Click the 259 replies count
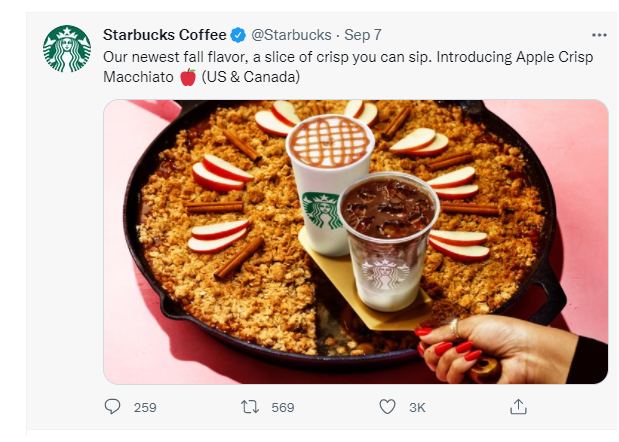This screenshot has width=619, height=442. [x=145, y=408]
